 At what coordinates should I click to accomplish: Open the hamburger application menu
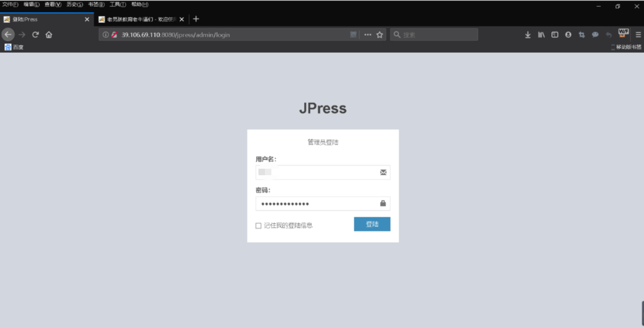638,35
